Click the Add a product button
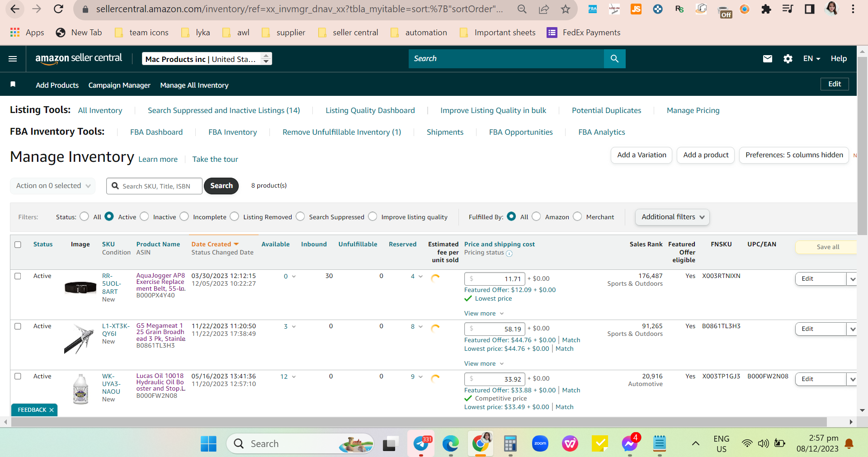The width and height of the screenshot is (868, 457). click(x=706, y=155)
